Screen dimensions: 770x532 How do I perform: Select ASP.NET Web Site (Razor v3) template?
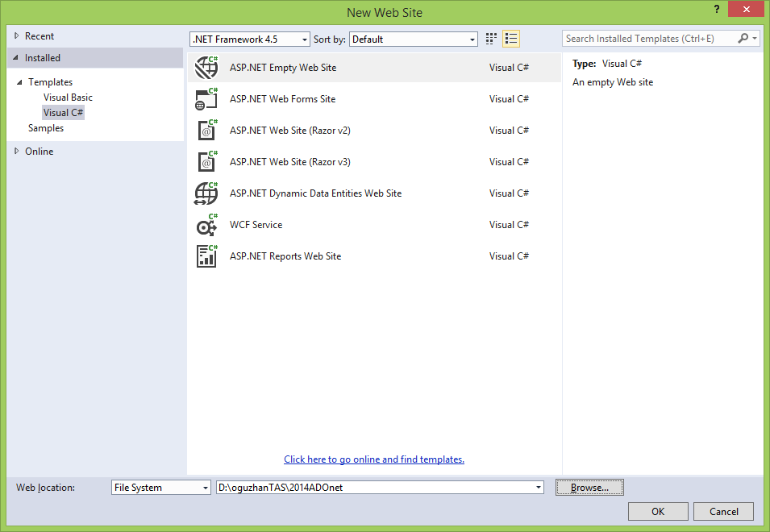point(374,162)
